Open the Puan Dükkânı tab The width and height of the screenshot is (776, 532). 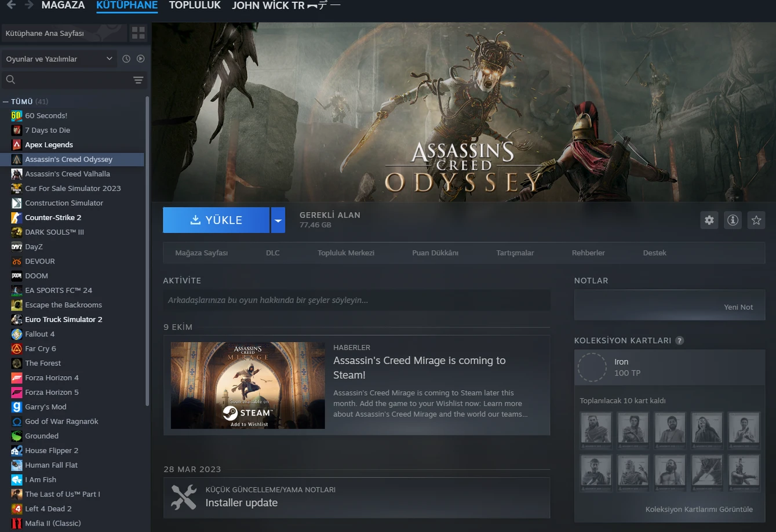click(435, 253)
